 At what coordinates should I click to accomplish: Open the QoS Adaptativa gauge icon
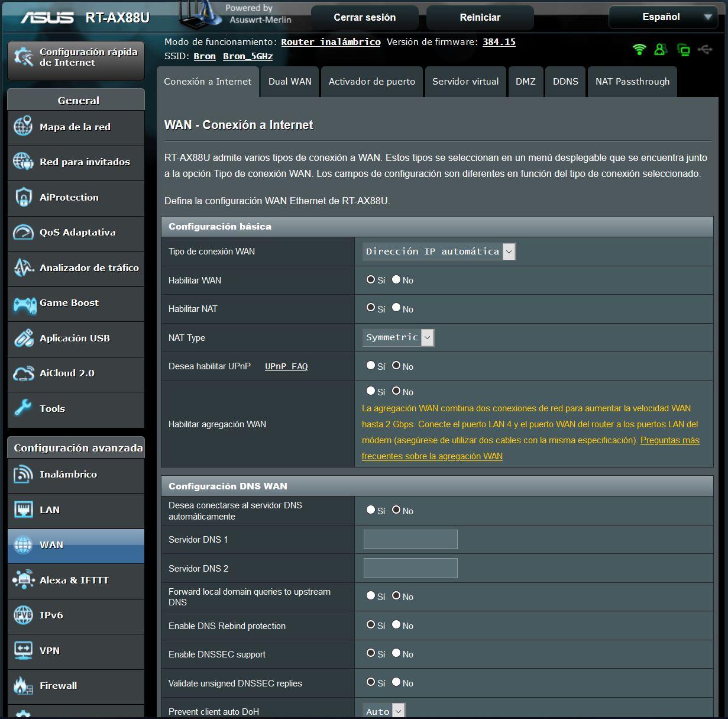pyautogui.click(x=23, y=232)
